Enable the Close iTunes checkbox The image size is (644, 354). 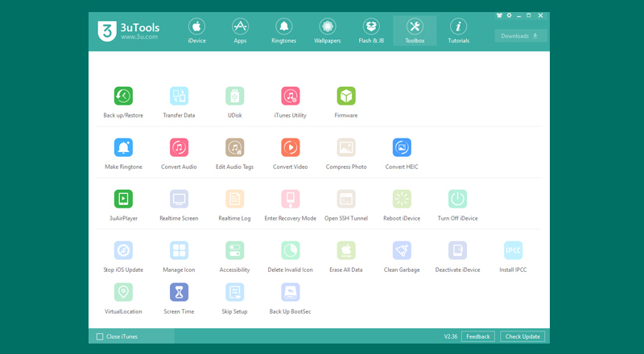click(x=100, y=336)
